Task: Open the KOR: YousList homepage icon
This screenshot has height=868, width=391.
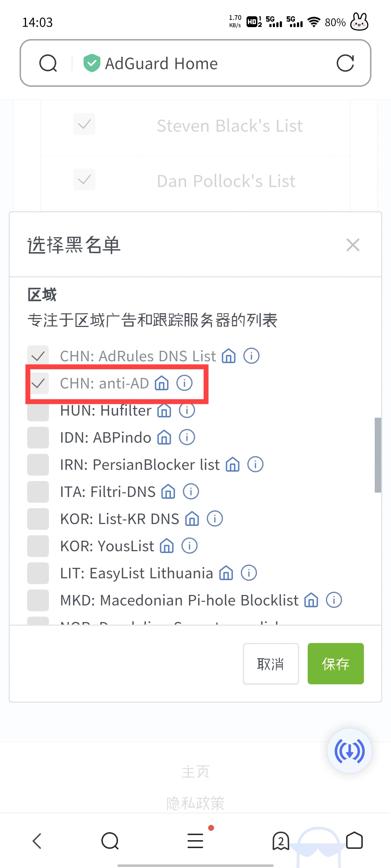Action: 167,546
